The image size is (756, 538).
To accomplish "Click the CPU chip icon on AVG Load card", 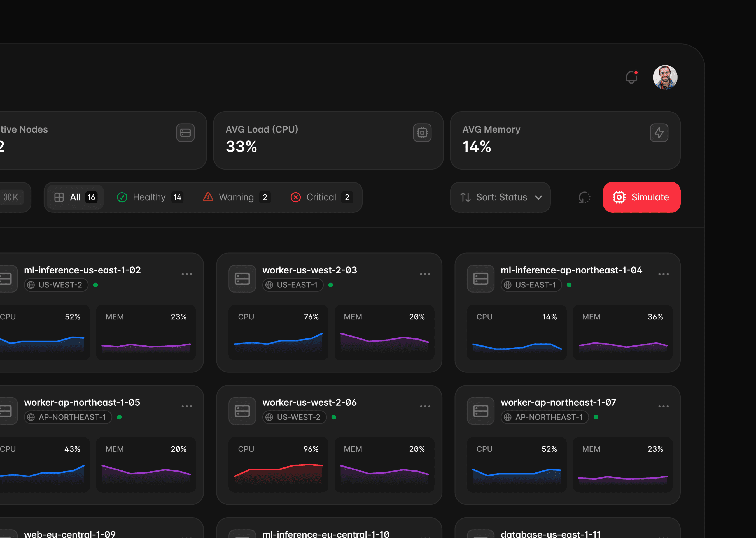I will [x=422, y=133].
